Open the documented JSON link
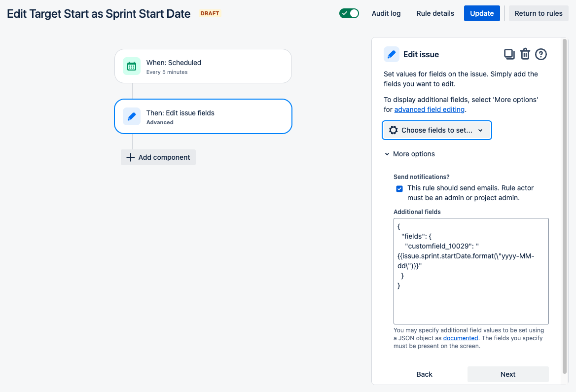The height and width of the screenshot is (392, 576). [461, 338]
